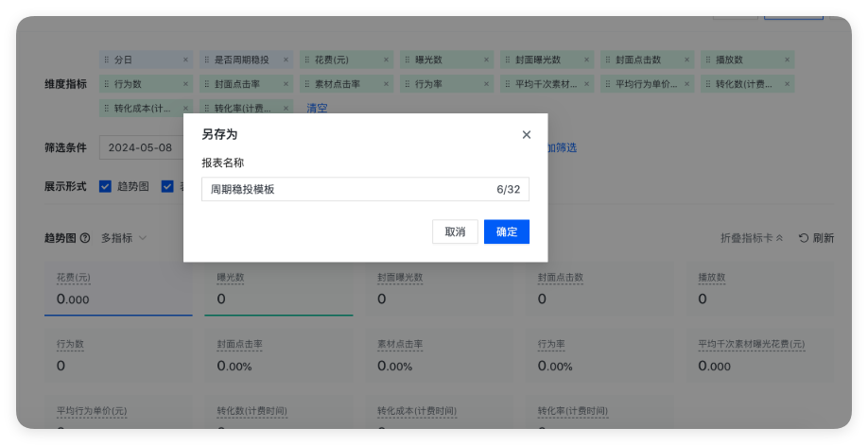Remove the 转化数(计费... metric tag
The width and height of the screenshot is (868, 445).
click(787, 84)
